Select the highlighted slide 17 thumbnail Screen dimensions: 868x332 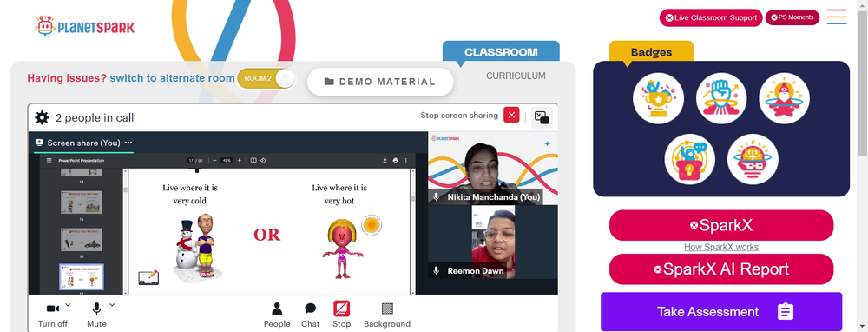click(x=82, y=276)
